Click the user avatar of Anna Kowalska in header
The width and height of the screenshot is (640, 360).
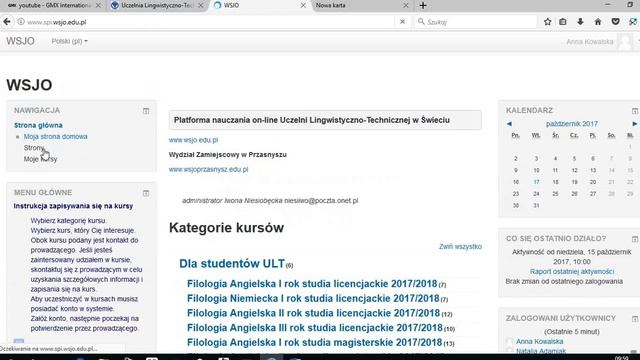coord(625,42)
